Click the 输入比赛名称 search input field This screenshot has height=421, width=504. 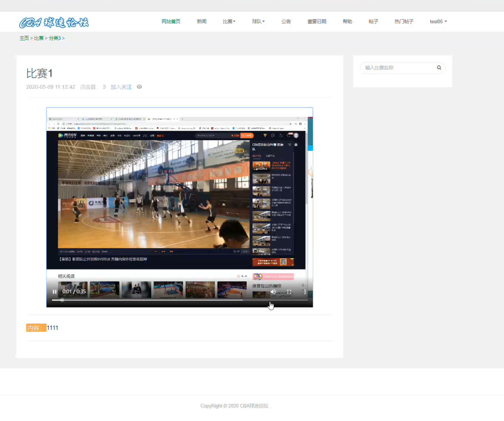click(x=396, y=68)
